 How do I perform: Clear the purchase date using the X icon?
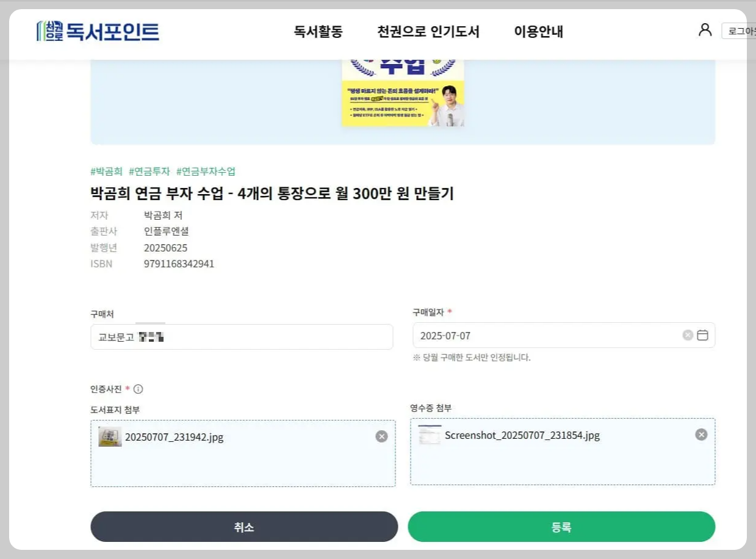point(688,335)
